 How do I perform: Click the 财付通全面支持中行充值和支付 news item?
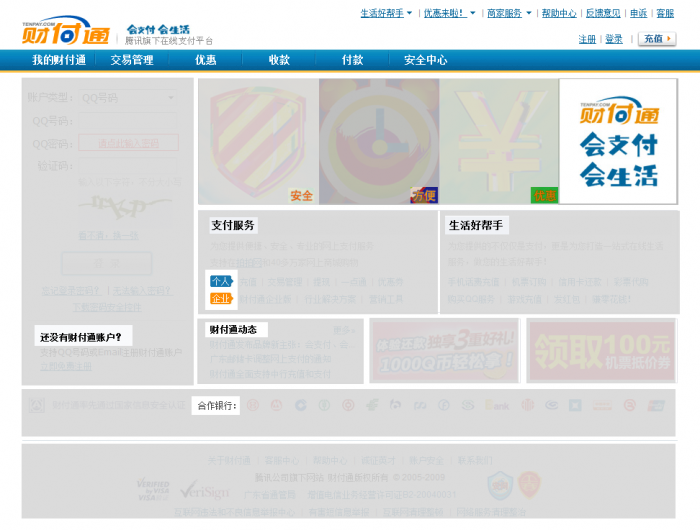point(271,373)
